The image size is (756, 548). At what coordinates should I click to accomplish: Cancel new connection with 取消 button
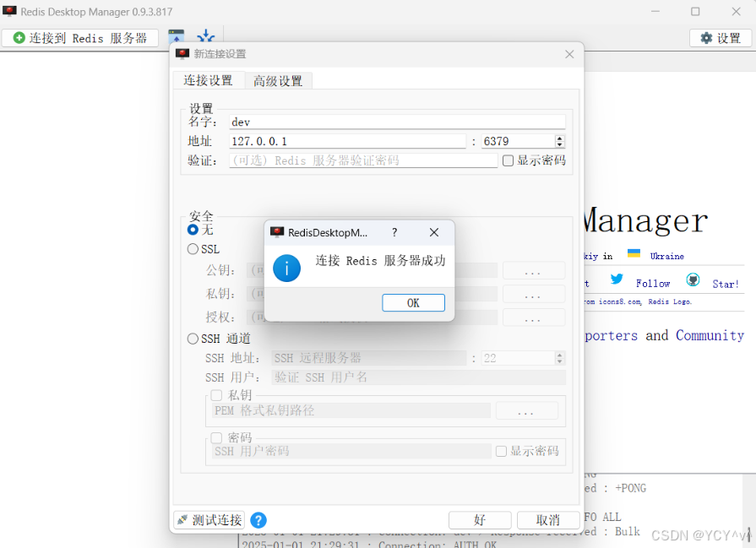pyautogui.click(x=548, y=520)
